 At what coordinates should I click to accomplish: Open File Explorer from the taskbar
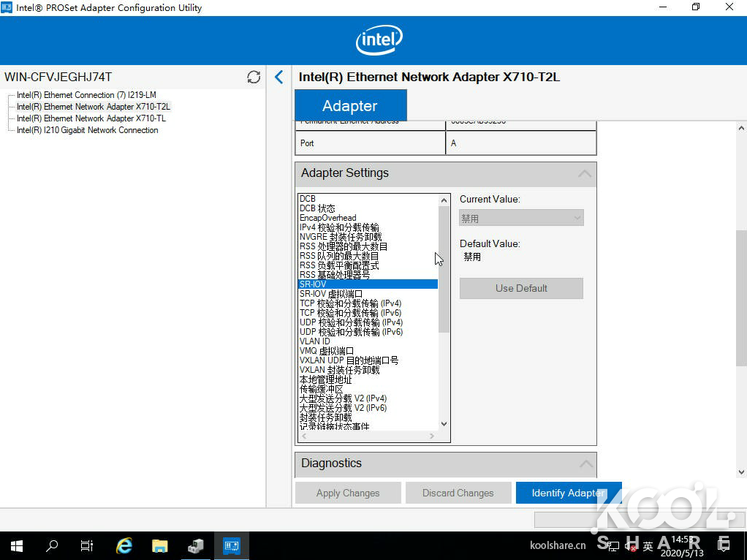[x=159, y=545]
